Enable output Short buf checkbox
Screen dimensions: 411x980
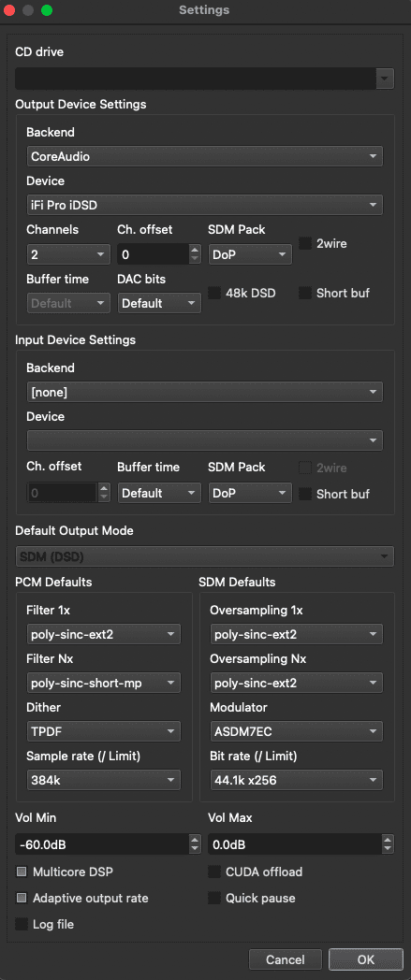coord(304,293)
